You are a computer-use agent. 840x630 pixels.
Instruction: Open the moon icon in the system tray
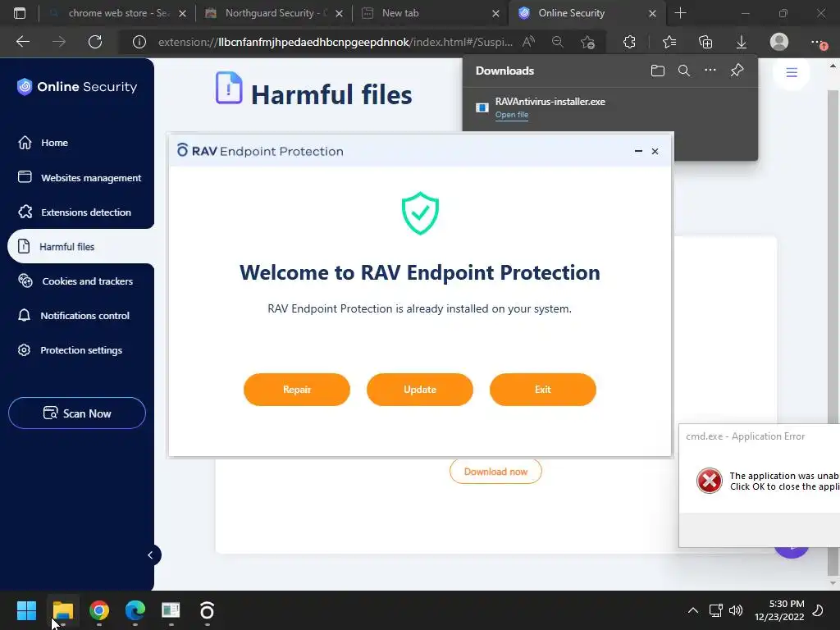pyautogui.click(x=818, y=610)
